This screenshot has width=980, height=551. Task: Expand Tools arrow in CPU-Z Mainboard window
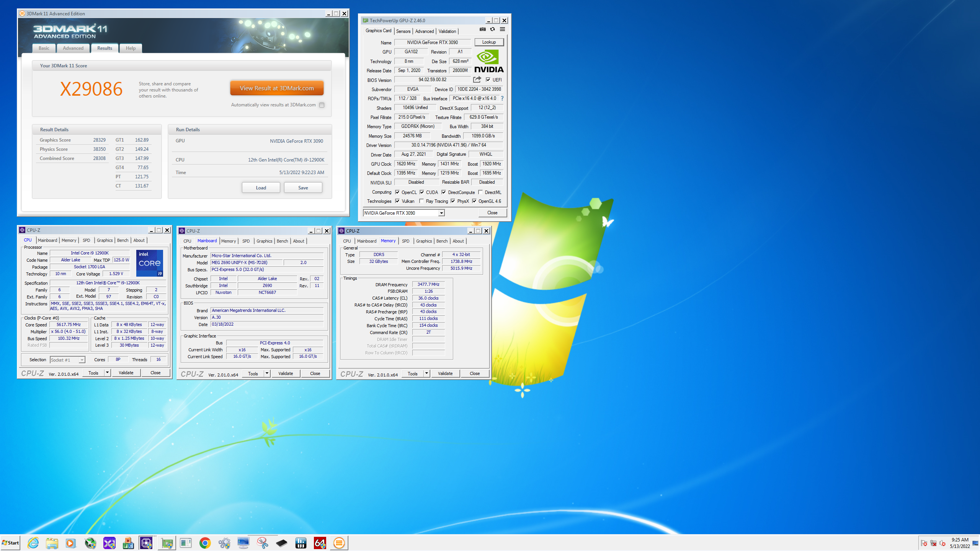tap(267, 373)
